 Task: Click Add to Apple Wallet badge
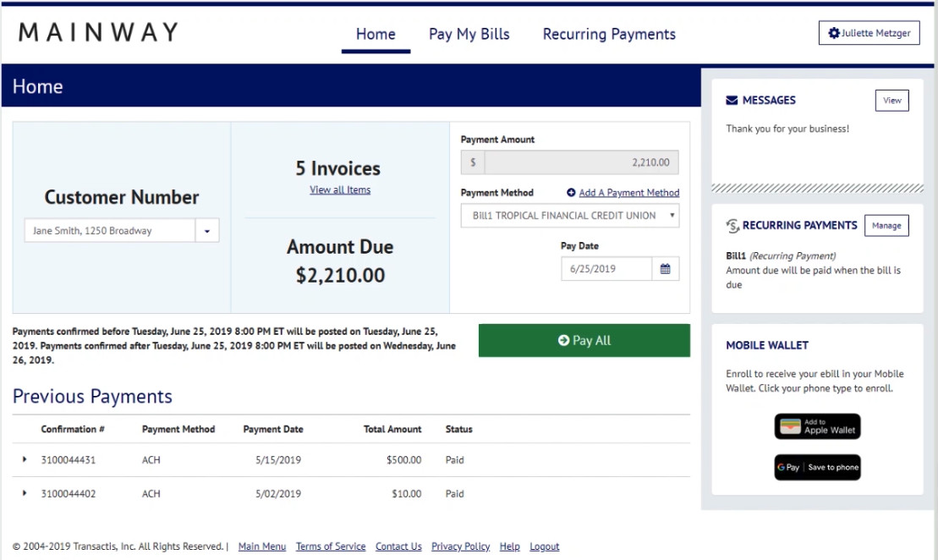[x=818, y=426]
